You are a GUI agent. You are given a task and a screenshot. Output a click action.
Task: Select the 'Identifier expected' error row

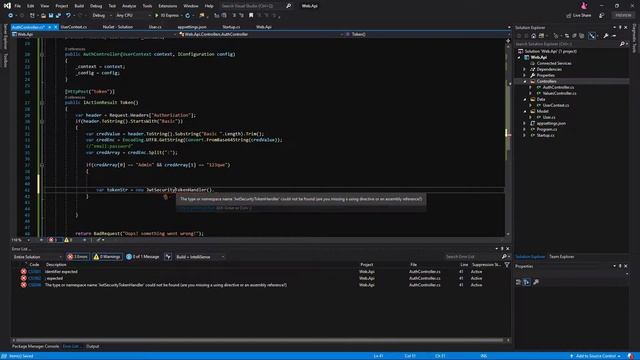pos(261,271)
